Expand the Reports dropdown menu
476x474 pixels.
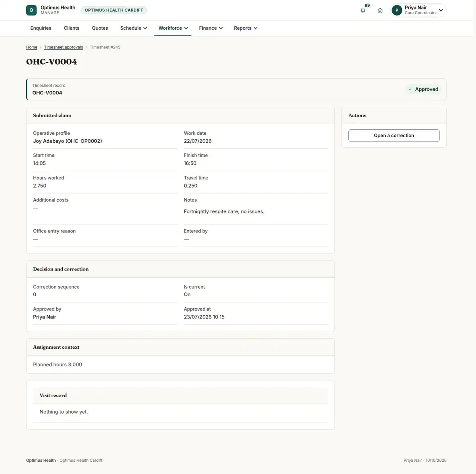[246, 28]
